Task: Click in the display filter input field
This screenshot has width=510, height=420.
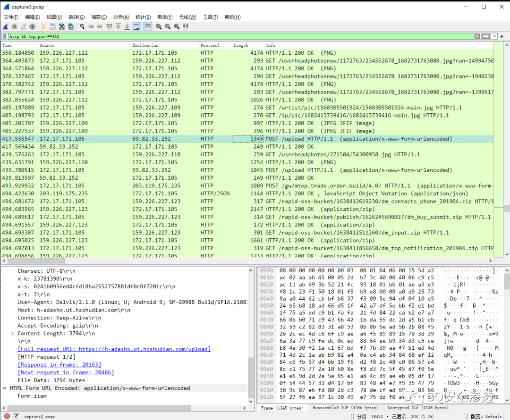Action: [241, 36]
